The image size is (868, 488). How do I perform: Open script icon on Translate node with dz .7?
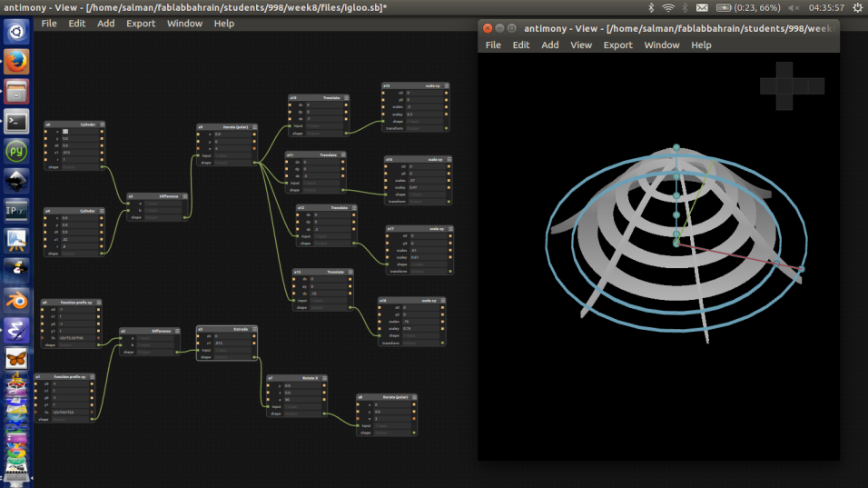coord(347,97)
